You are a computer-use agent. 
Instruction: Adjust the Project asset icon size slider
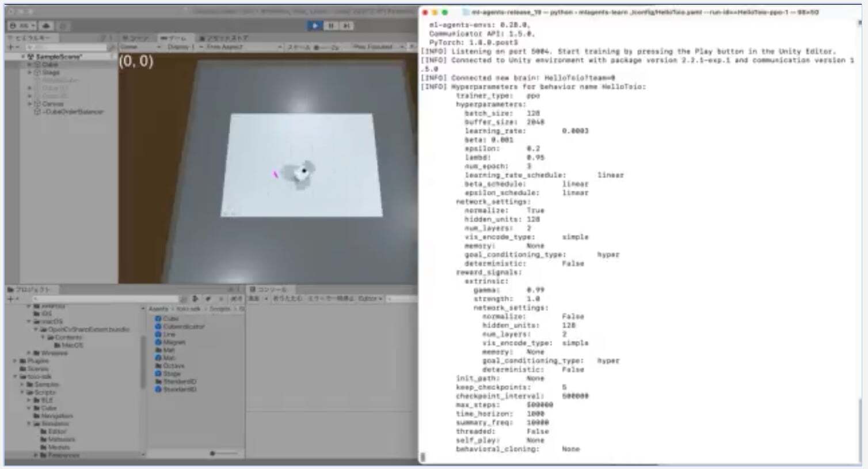213,454
